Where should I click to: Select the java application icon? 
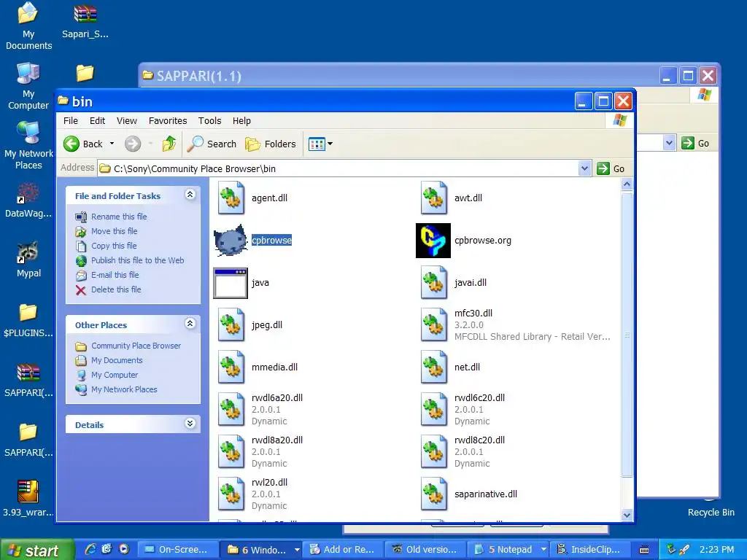click(x=231, y=283)
